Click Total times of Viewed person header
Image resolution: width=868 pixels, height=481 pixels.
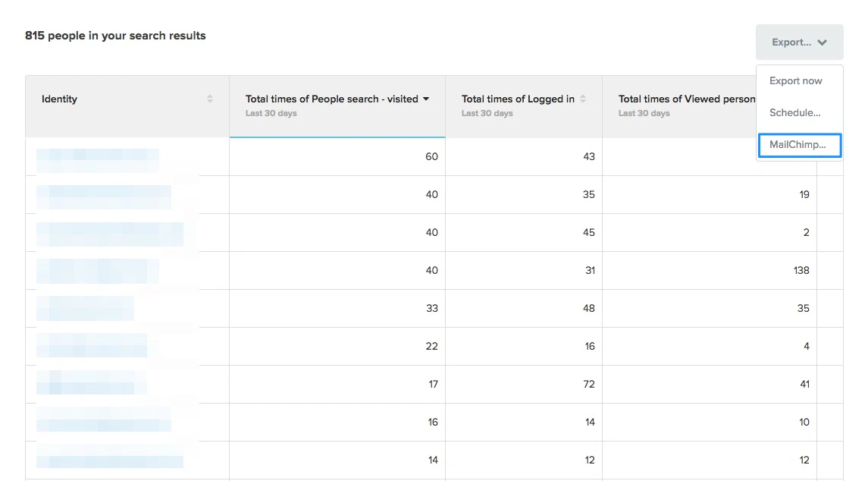[x=686, y=99]
